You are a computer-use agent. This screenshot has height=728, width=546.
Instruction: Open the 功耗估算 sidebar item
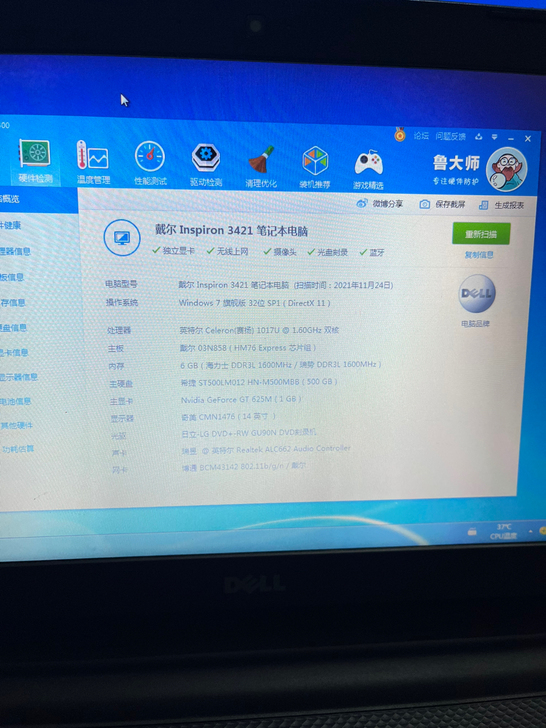(x=18, y=449)
